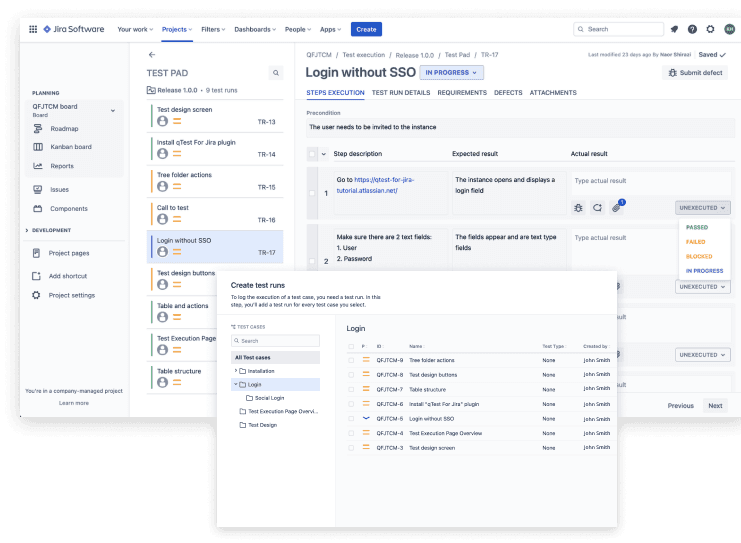The image size is (741, 543).
Task: Click the Submit defect button
Action: 694,73
